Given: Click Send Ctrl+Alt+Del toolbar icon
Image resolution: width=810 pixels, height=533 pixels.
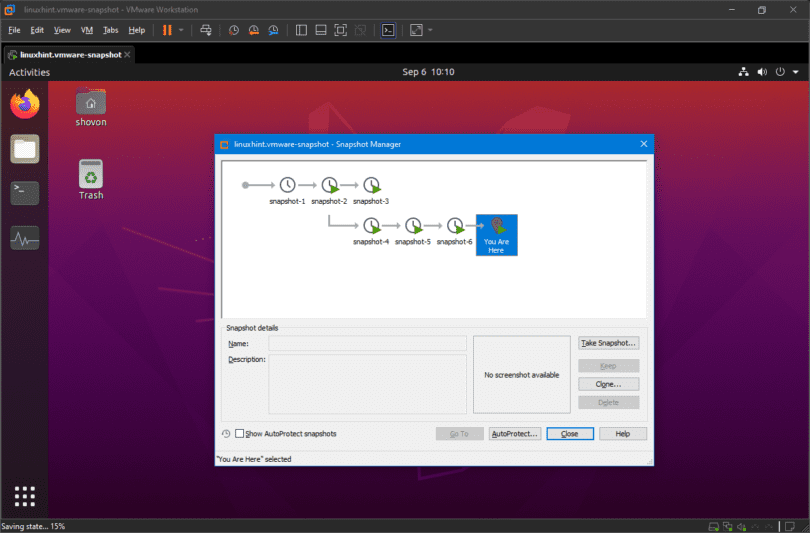Looking at the screenshot, I should (x=206, y=30).
